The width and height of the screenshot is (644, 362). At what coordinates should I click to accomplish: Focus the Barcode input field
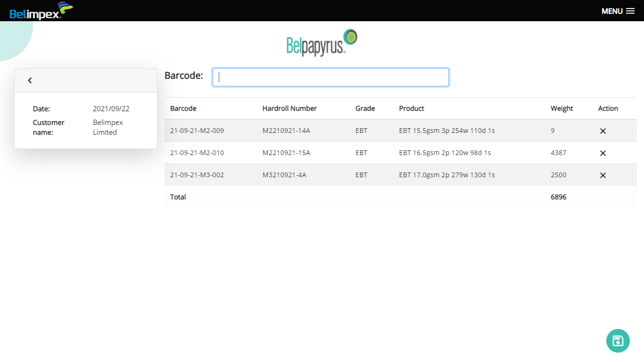tap(330, 77)
